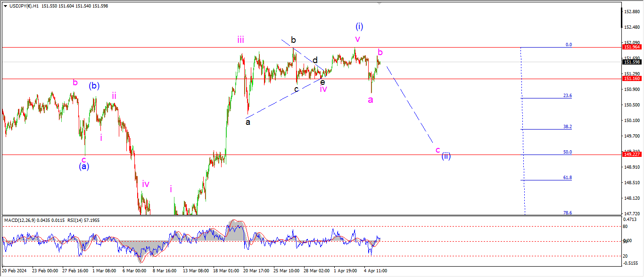Select the Fibonacci 61.8 level label

click(567, 178)
